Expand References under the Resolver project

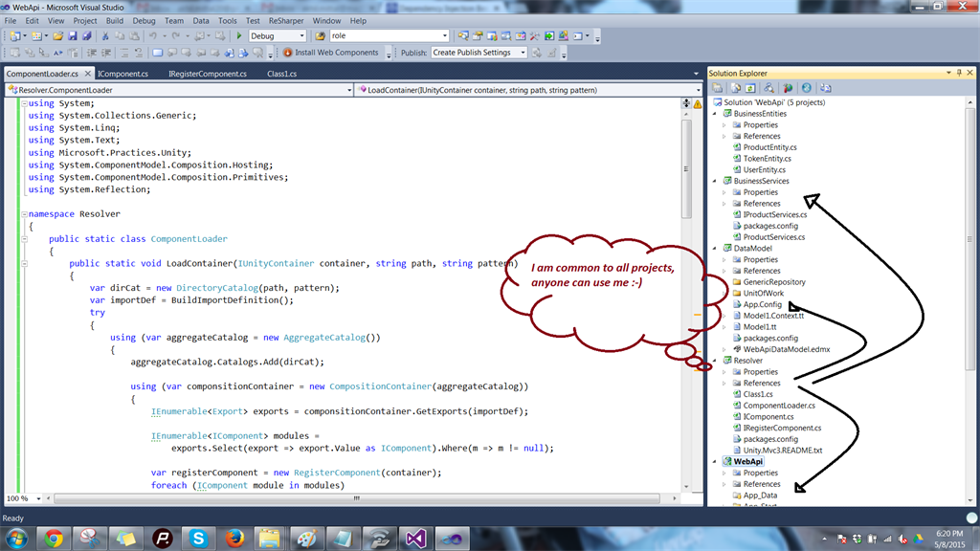[x=724, y=383]
